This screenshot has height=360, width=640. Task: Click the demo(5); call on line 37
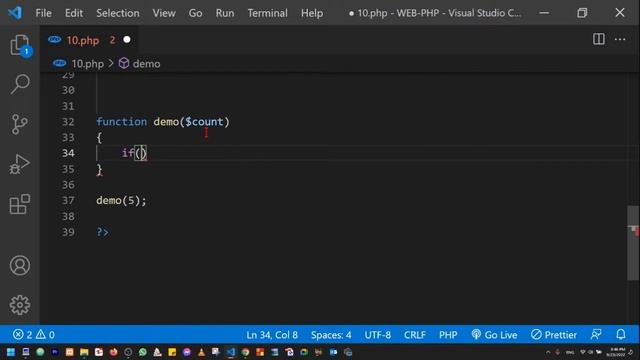[121, 200]
